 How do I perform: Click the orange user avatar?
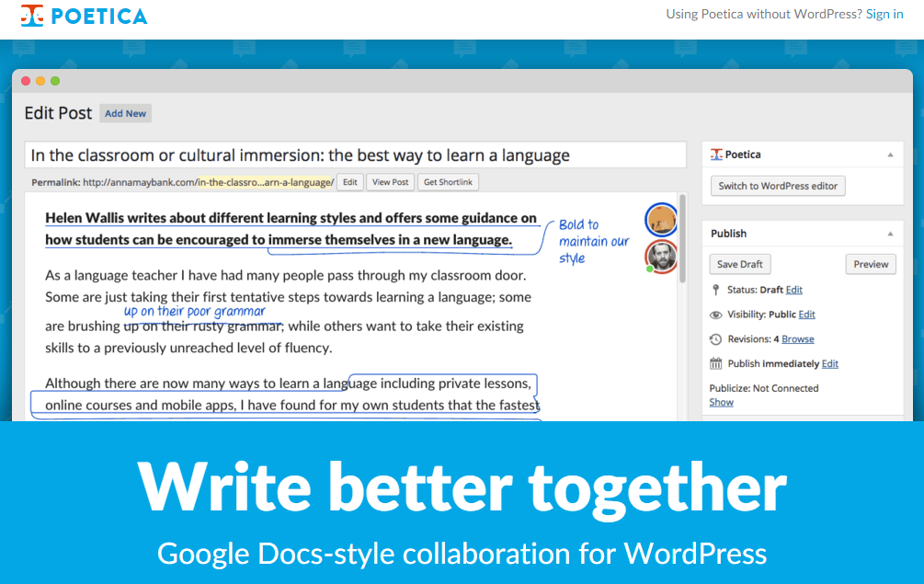(661, 219)
